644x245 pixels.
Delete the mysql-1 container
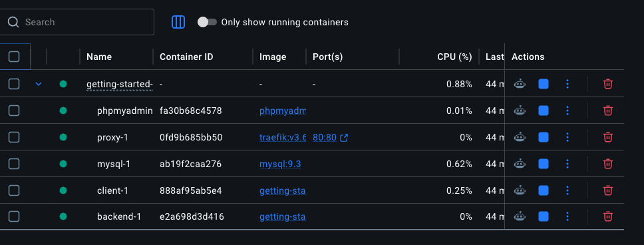pos(608,164)
